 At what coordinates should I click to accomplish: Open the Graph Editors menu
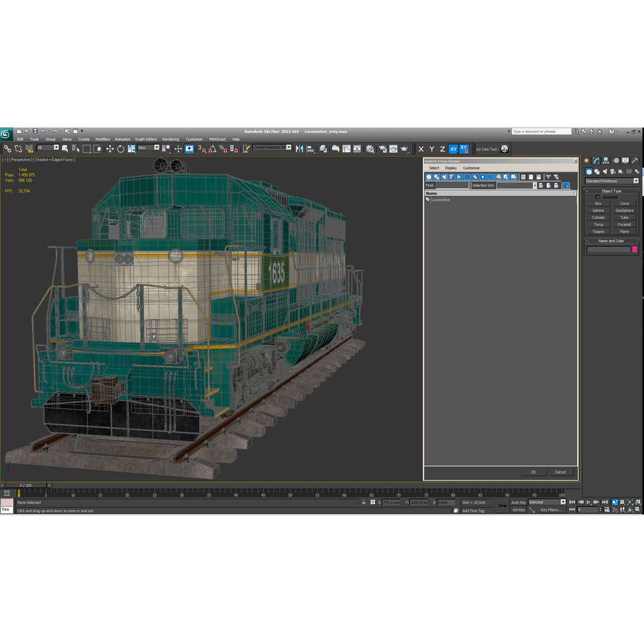[x=146, y=139]
